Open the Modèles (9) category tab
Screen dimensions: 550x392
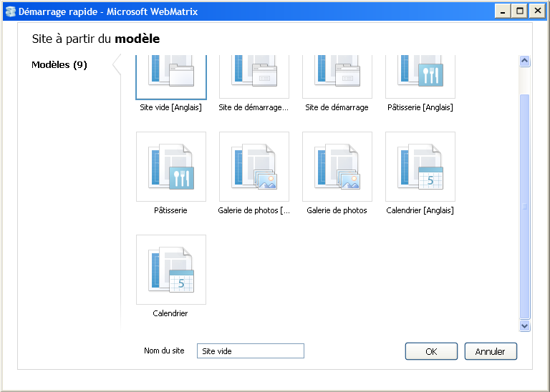tap(59, 65)
